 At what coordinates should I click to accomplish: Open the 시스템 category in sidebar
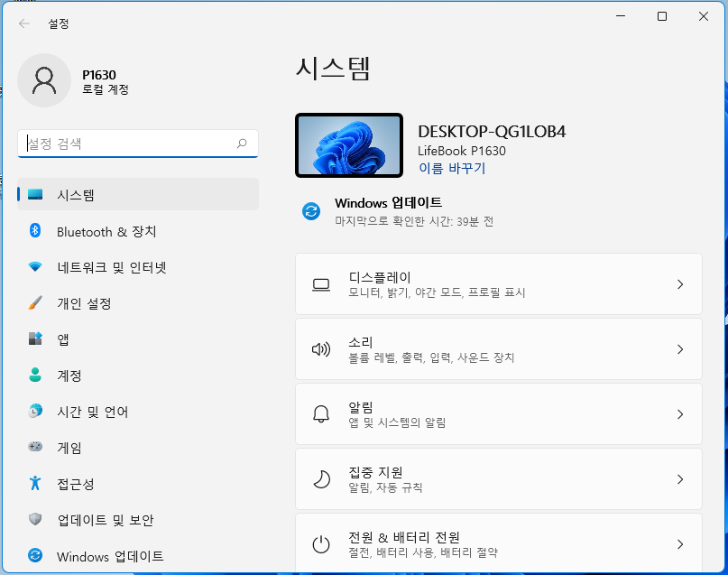(x=138, y=194)
